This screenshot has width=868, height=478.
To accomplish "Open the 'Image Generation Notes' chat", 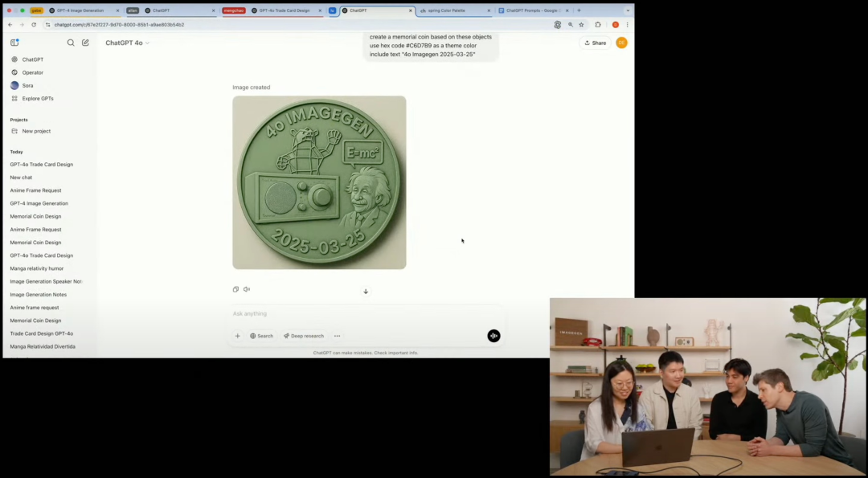I will coord(39,294).
